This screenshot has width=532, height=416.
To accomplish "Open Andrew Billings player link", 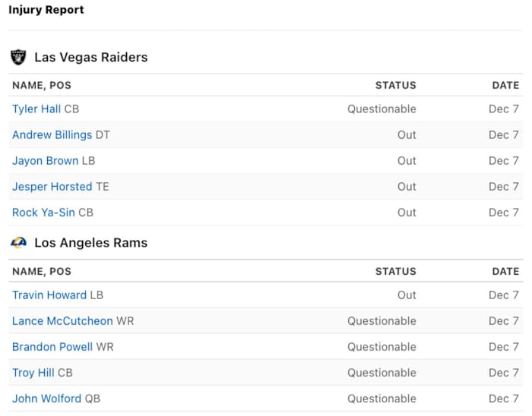I will pos(52,135).
